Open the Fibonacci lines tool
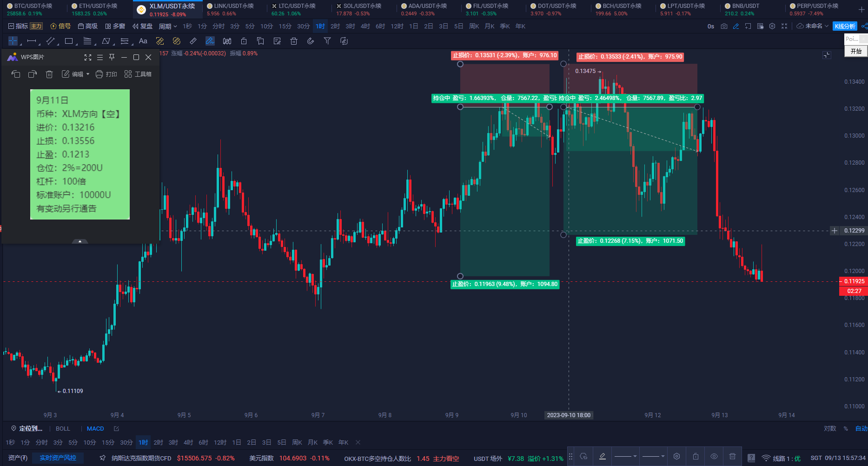This screenshot has width=868, height=466. 87,41
